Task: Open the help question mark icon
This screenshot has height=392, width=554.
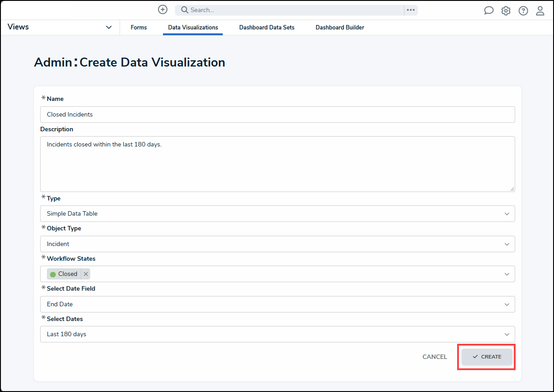Action: click(x=523, y=11)
